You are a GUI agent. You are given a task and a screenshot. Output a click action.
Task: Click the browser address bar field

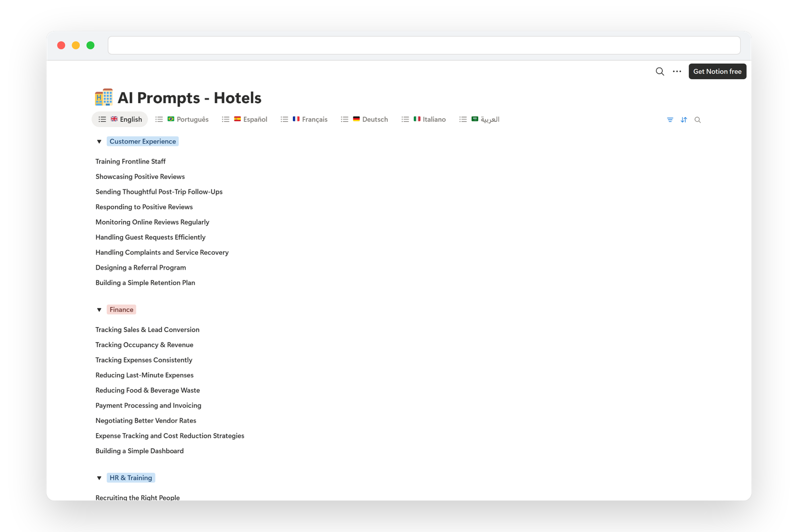pos(424,45)
